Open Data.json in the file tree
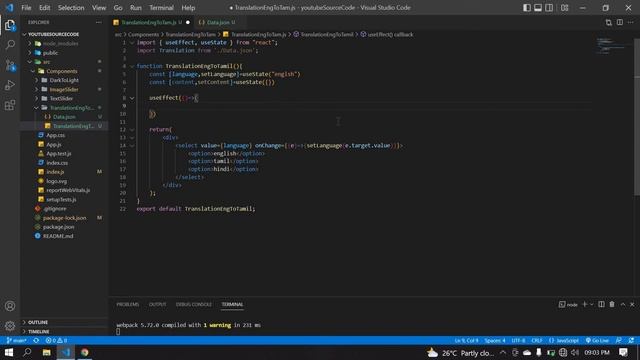This screenshot has width=640, height=360. coord(64,117)
